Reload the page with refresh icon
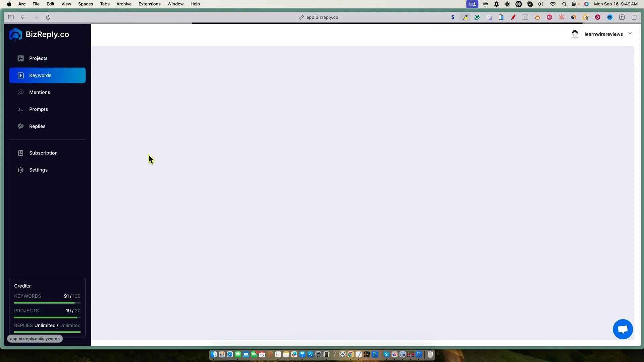 tap(48, 17)
